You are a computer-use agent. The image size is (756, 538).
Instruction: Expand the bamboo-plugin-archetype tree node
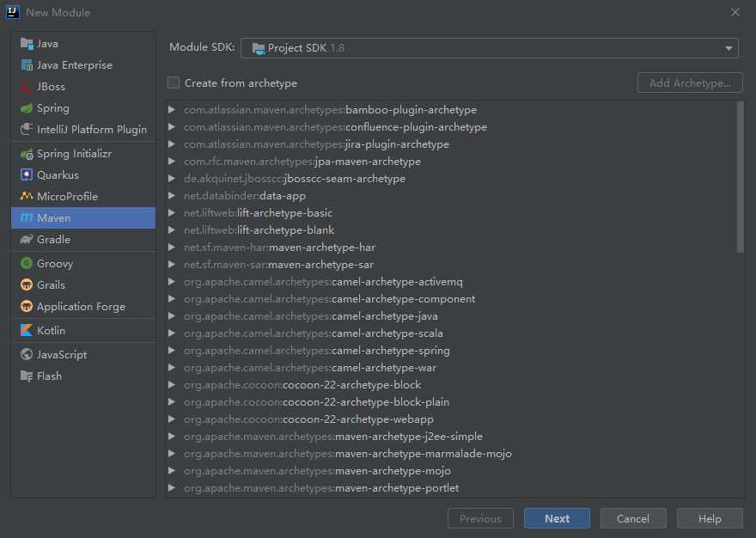[172, 109]
